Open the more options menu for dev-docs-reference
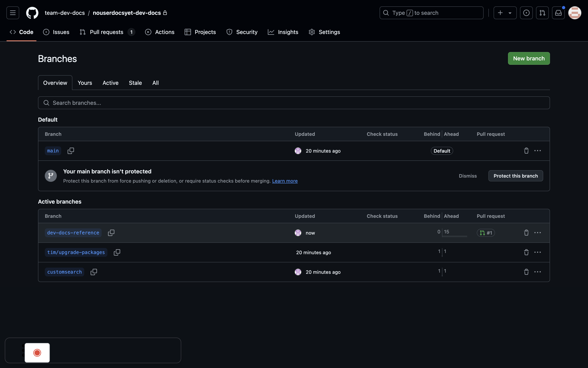Viewport: 588px width, 368px height. click(x=538, y=233)
